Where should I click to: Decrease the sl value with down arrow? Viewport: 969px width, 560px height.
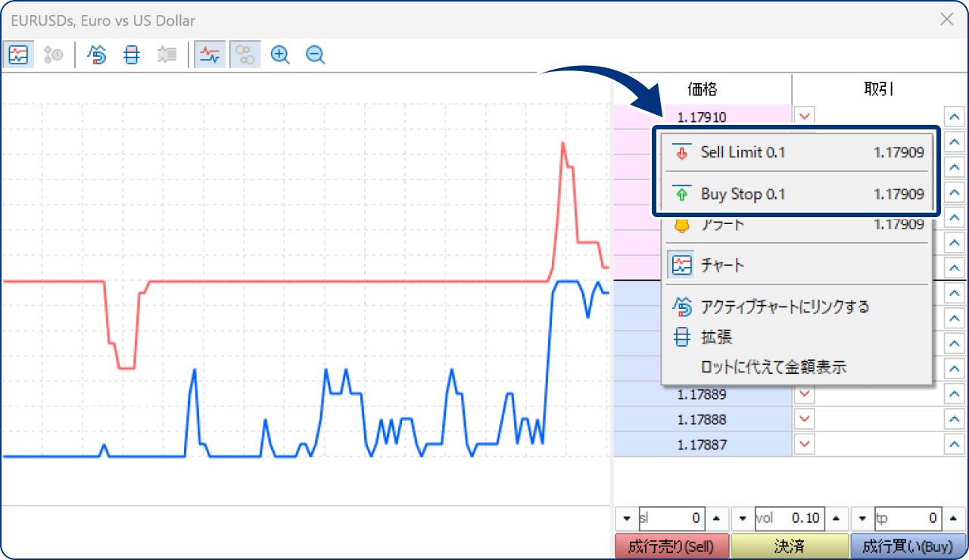[626, 519]
